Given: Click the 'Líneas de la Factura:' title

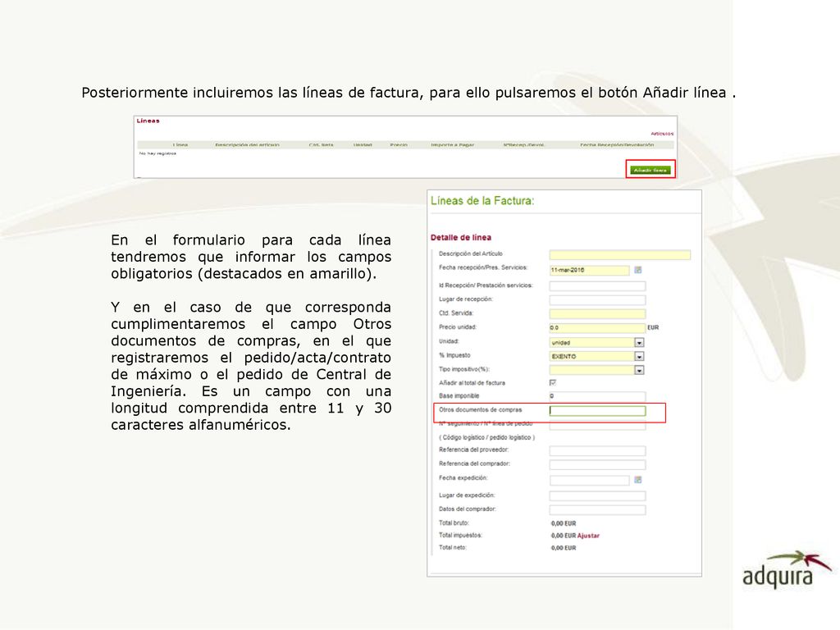Looking at the screenshot, I should (x=482, y=201).
